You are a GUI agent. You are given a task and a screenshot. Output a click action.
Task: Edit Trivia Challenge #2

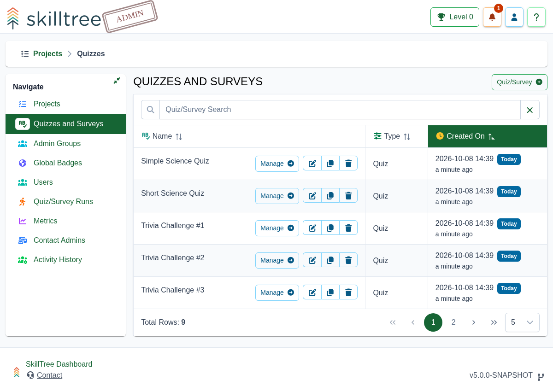[312, 260]
